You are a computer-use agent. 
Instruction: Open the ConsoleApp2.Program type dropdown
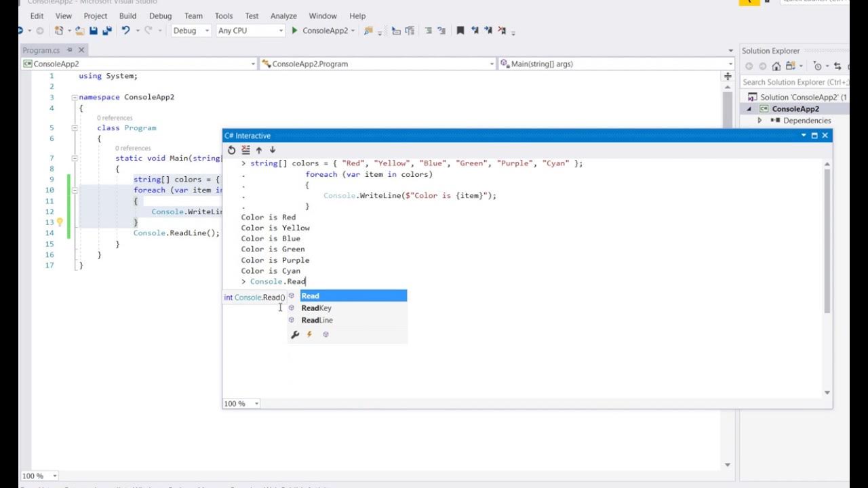(378, 64)
